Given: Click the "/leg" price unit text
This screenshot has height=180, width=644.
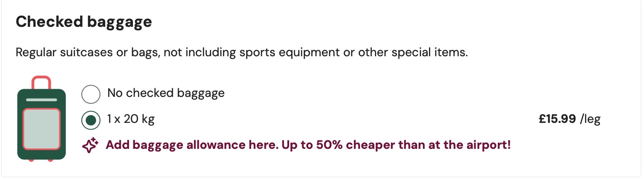Looking at the screenshot, I should tap(590, 119).
